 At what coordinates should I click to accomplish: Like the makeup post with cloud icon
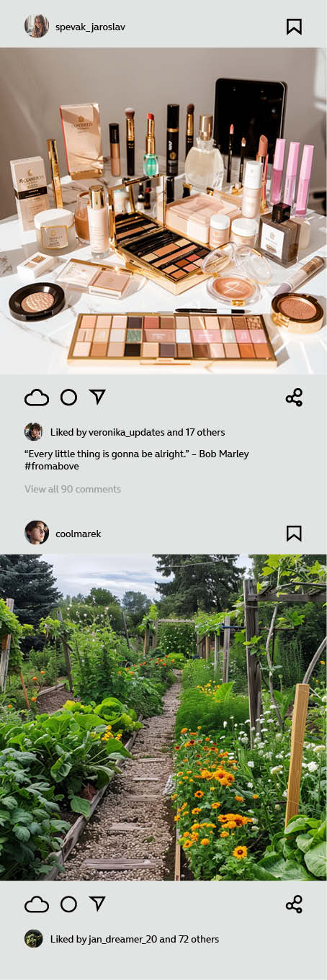pyautogui.click(x=37, y=397)
